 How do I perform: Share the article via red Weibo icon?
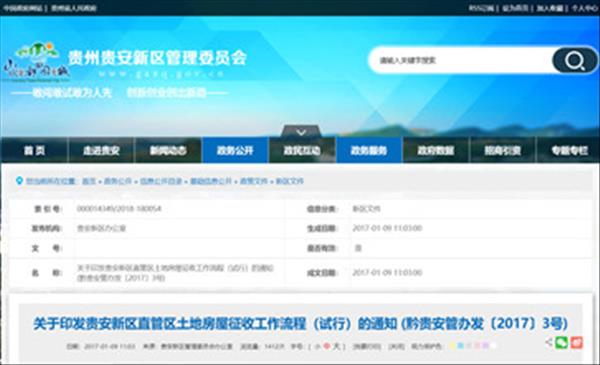click(576, 342)
